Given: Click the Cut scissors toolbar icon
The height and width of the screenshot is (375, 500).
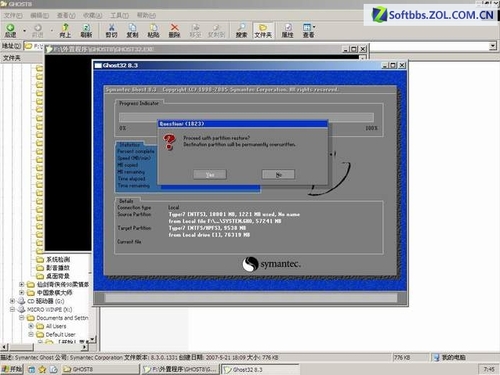Looking at the screenshot, I should coord(111,30).
